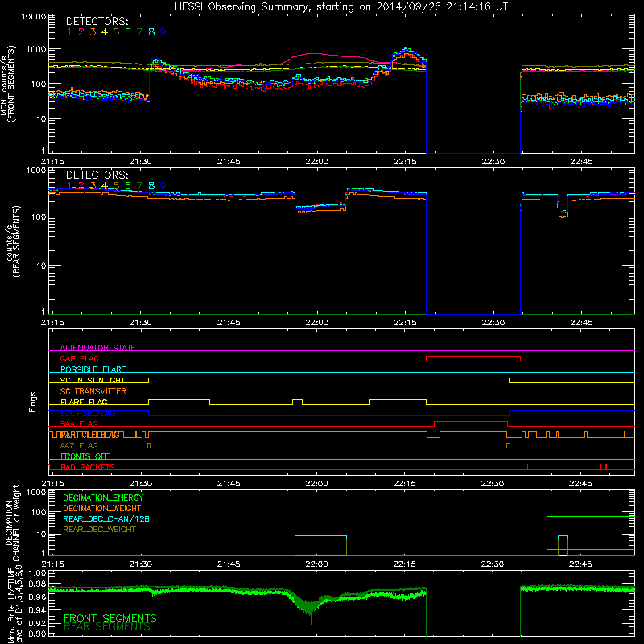
Task: Click the REAR_DEC_WEIGHT legend entry
Action: point(99,530)
